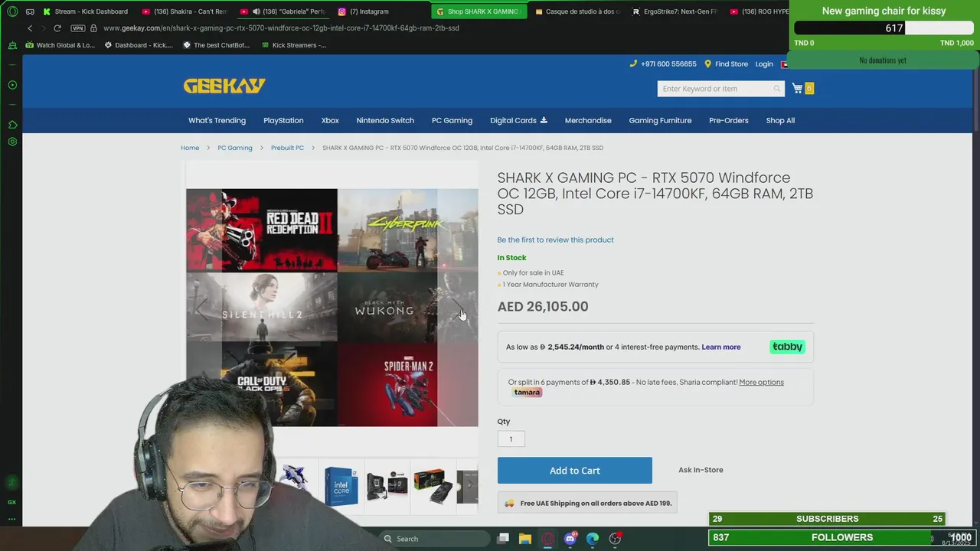980x551 pixels.
Task: Switch to ErgoStrike7 tab
Action: (675, 11)
